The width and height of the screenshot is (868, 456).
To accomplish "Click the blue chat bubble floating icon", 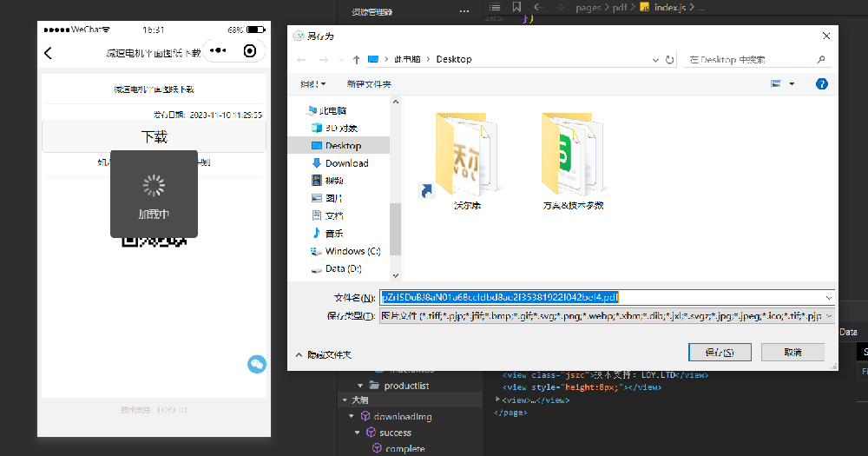I will coord(256,365).
